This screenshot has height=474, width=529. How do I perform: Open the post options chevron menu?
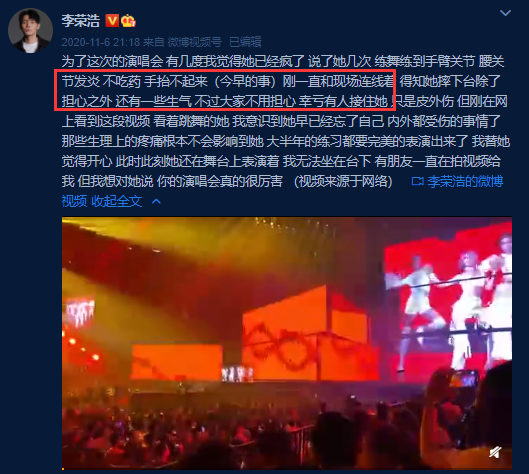[x=505, y=13]
